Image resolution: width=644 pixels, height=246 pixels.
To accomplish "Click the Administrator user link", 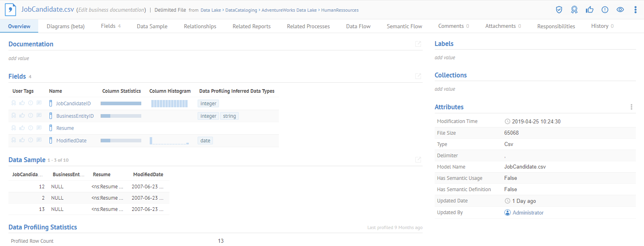I will (528, 213).
